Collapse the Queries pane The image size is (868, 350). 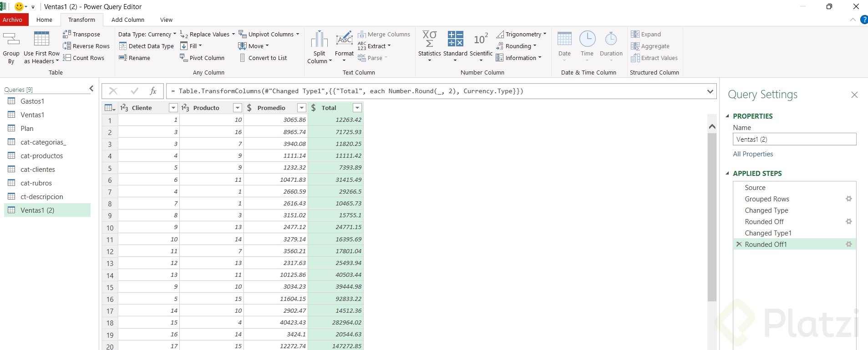pyautogui.click(x=91, y=89)
